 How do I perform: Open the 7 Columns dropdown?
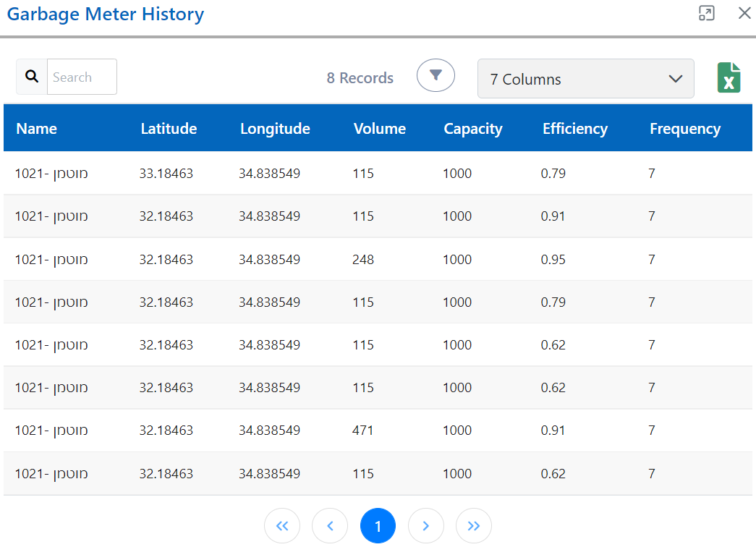click(x=585, y=78)
